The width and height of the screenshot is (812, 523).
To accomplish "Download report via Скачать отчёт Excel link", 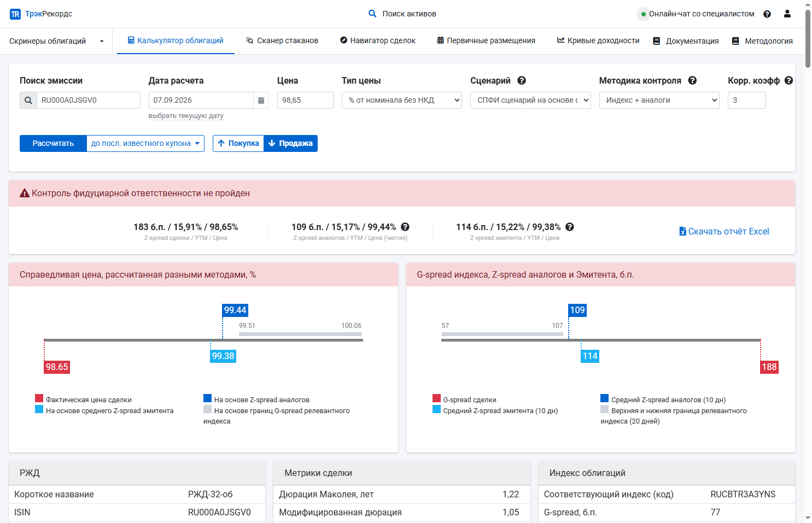I will (724, 232).
